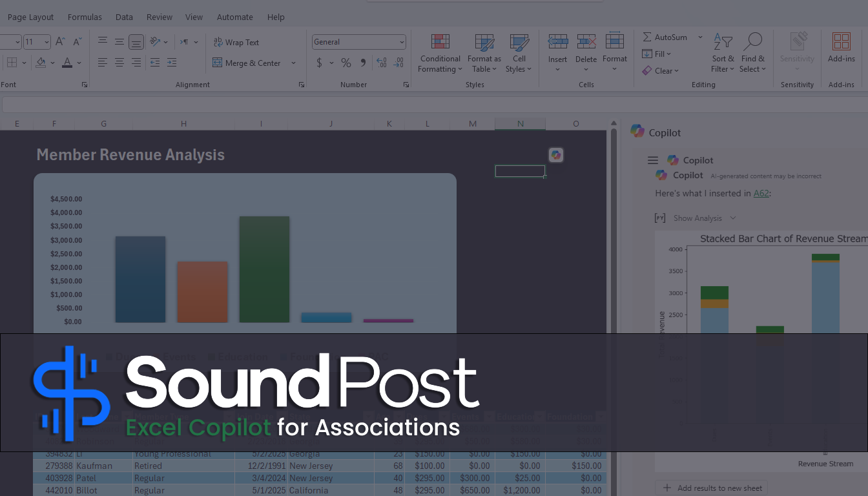Open the font size dropdown
The height and width of the screenshot is (496, 868).
pyautogui.click(x=46, y=42)
